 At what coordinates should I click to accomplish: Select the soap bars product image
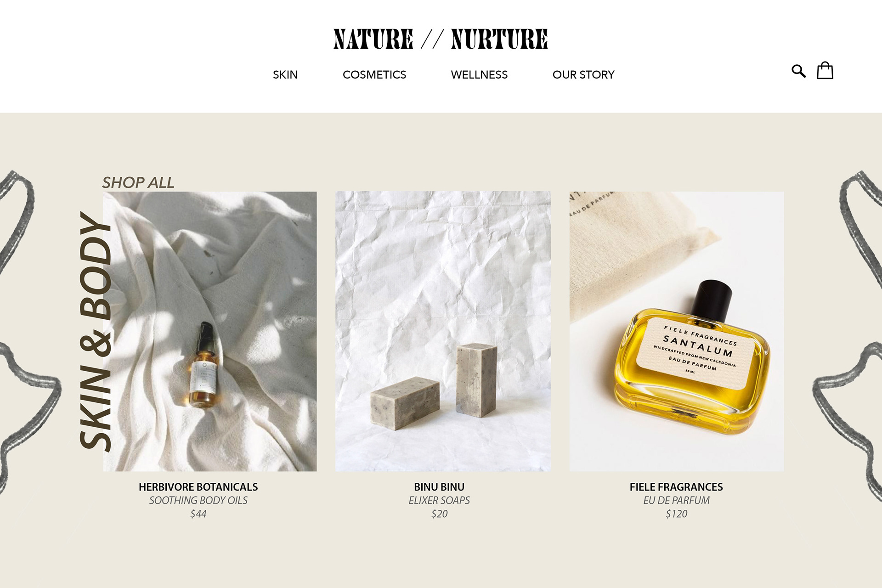(443, 331)
